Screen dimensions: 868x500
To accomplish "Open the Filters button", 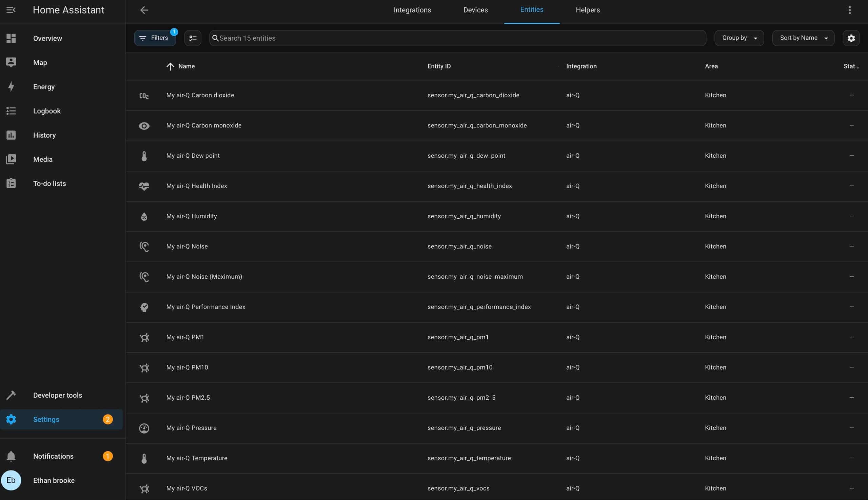I will [x=155, y=38].
